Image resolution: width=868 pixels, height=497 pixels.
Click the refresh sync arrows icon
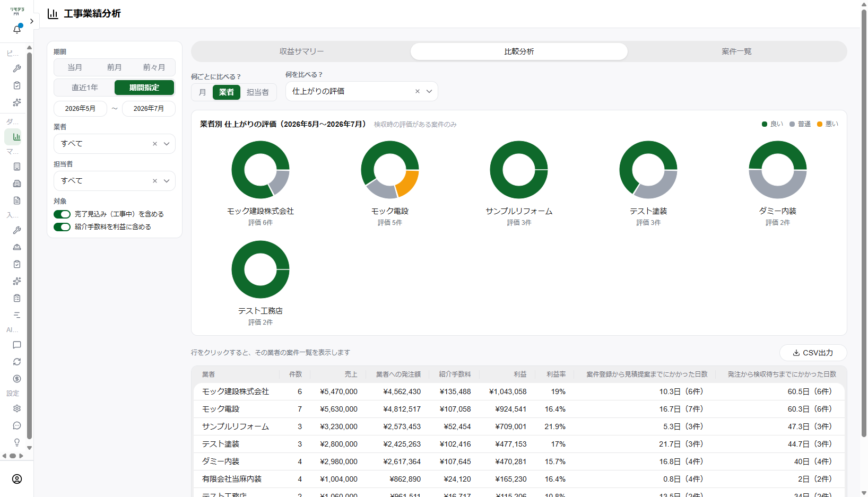(17, 362)
